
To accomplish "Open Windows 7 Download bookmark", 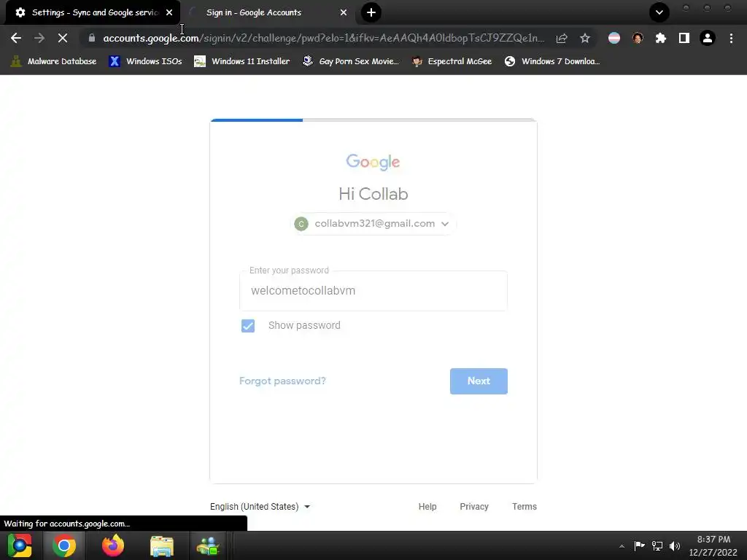I will pyautogui.click(x=553, y=61).
